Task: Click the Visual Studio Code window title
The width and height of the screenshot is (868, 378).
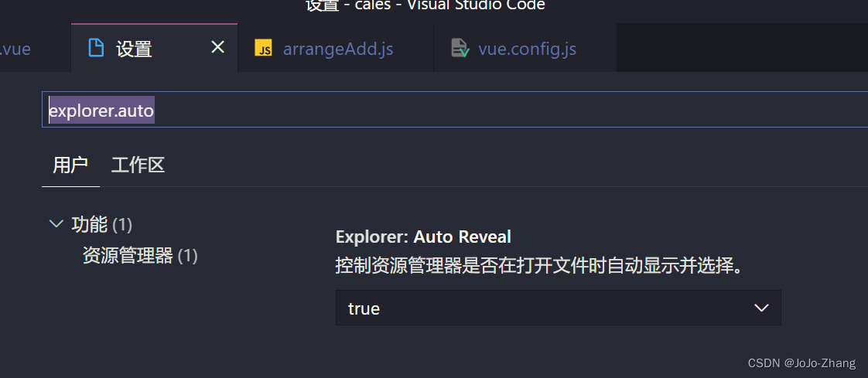Action: tap(425, 5)
